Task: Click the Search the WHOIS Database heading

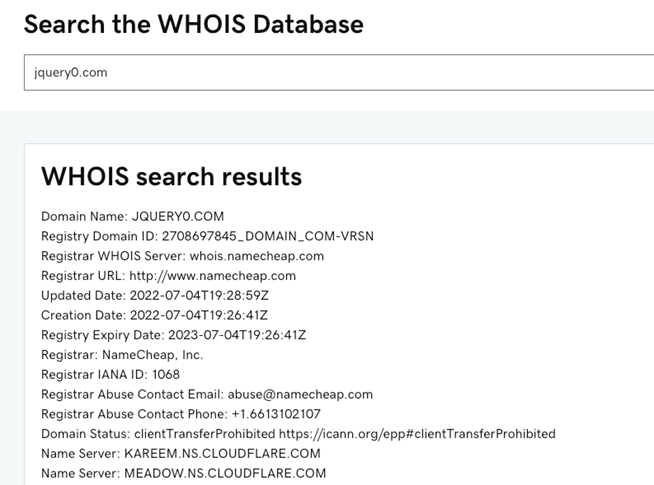Action: click(194, 24)
